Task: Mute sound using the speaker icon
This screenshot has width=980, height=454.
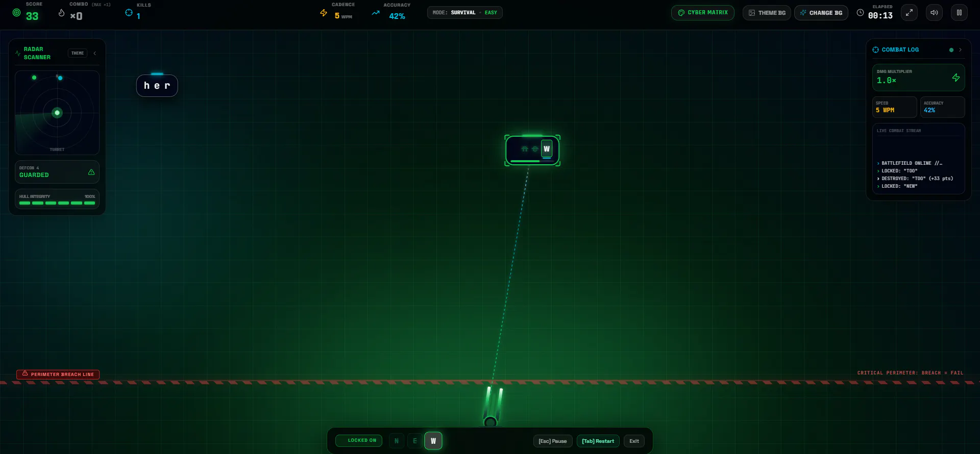Action: (x=934, y=13)
